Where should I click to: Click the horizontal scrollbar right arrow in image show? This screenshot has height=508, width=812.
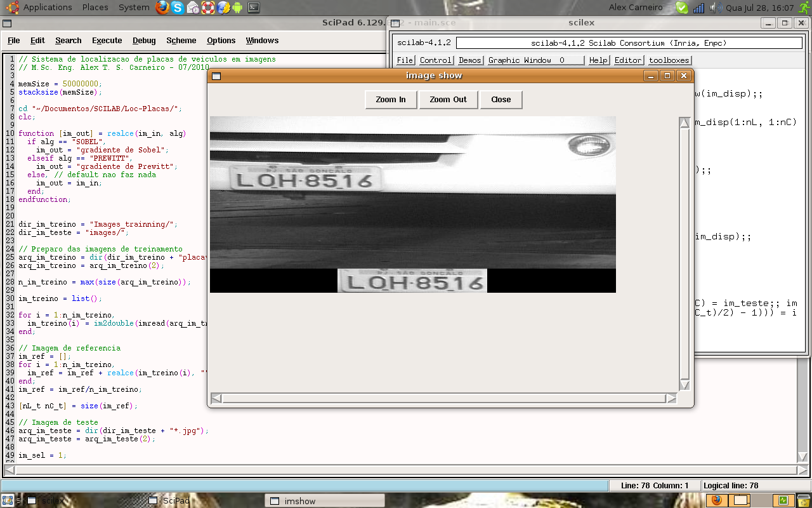[x=671, y=398]
